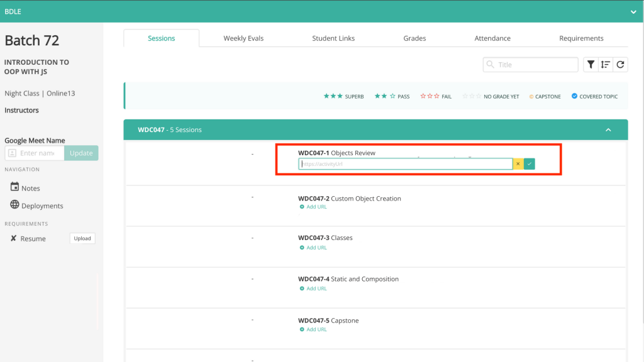644x362 pixels.
Task: Click the activity URL input field
Action: 406,164
